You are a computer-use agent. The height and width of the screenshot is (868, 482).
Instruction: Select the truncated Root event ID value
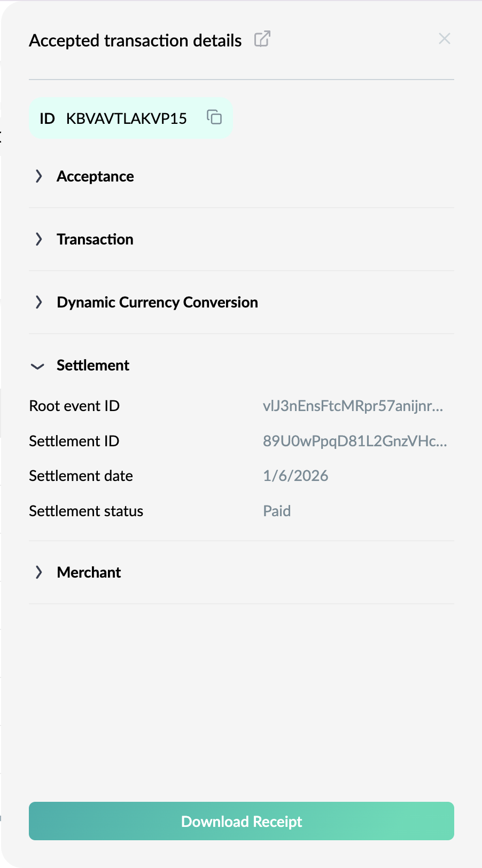(353, 406)
